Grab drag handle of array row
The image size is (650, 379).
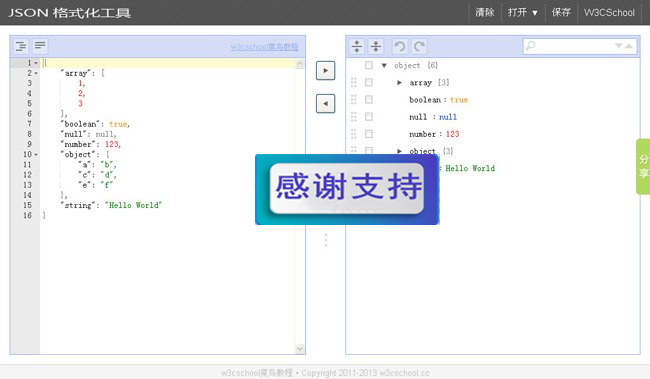353,82
